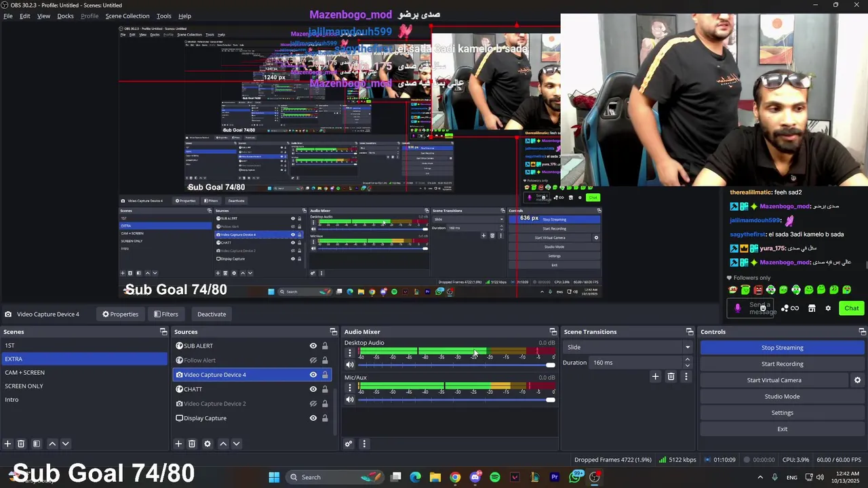Mute Mic/Aux speaker icon

[x=350, y=400]
